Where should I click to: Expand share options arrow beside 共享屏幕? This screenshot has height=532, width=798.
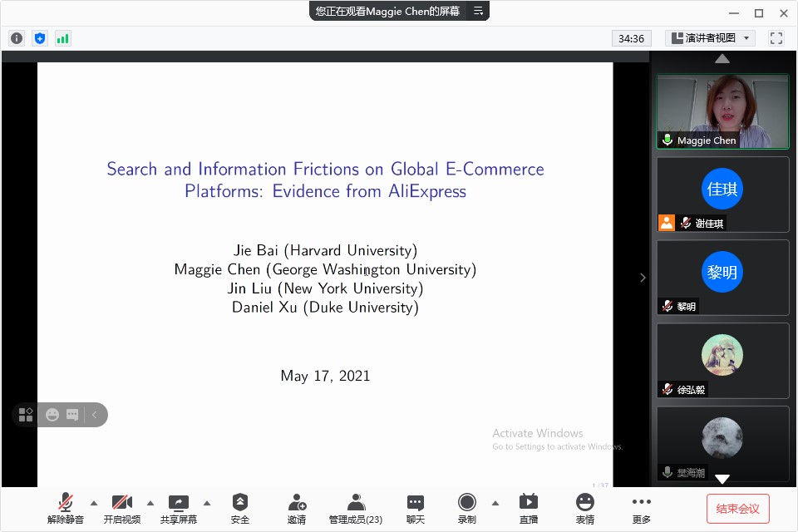click(207, 503)
